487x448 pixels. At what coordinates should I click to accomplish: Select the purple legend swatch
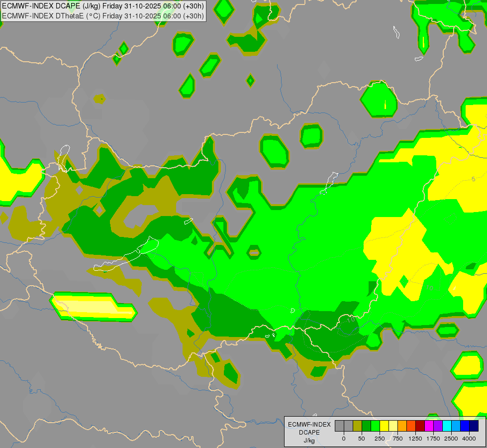(438, 426)
